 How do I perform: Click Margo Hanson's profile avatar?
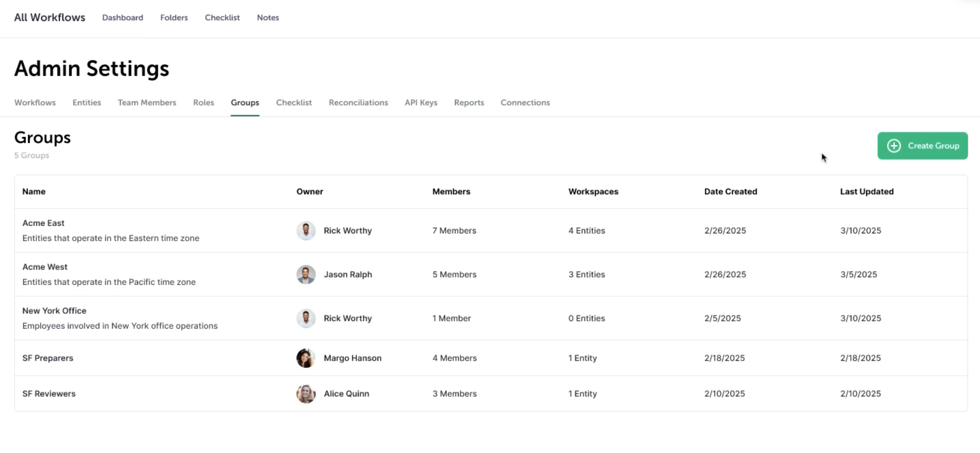coord(306,358)
